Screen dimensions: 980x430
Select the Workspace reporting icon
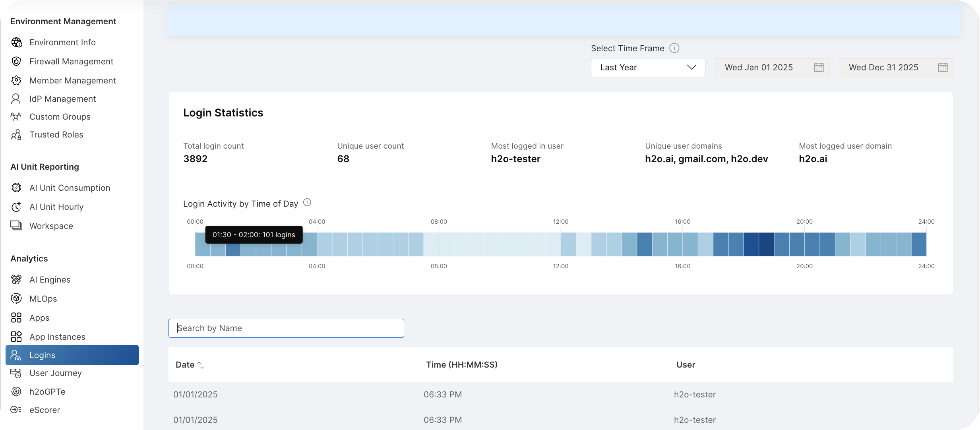[x=16, y=226]
